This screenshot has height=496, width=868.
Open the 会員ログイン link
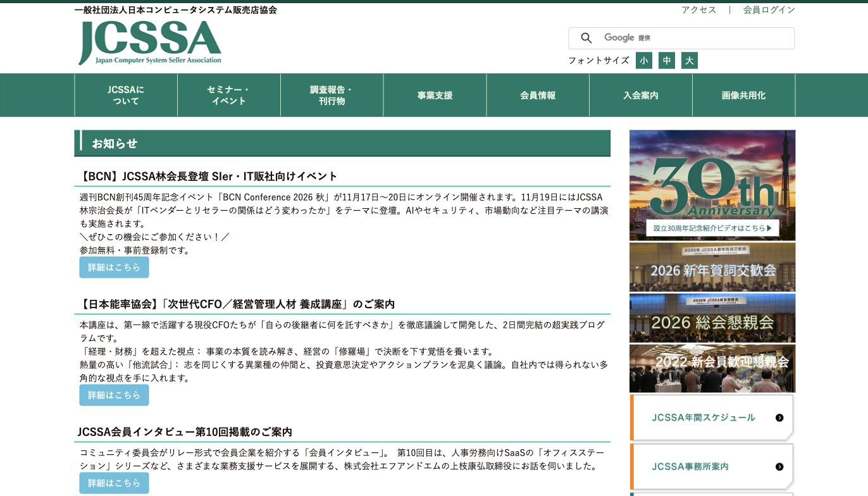769,9
